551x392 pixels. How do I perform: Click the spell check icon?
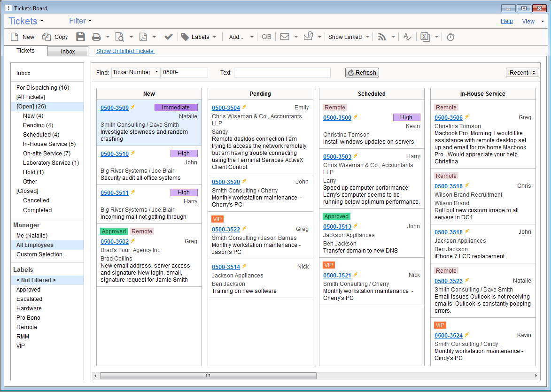[407, 37]
